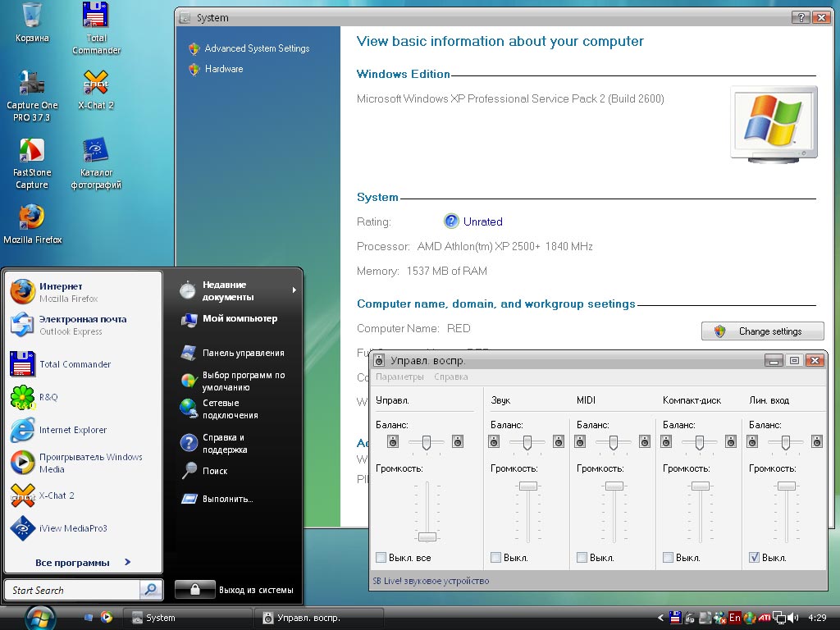
Task: Open Сетевые подключения from Start menu
Action: [x=220, y=409]
